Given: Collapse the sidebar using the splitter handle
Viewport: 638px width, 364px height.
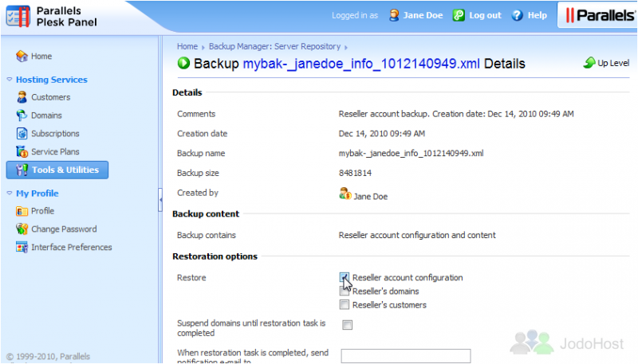Looking at the screenshot, I should point(160,199).
